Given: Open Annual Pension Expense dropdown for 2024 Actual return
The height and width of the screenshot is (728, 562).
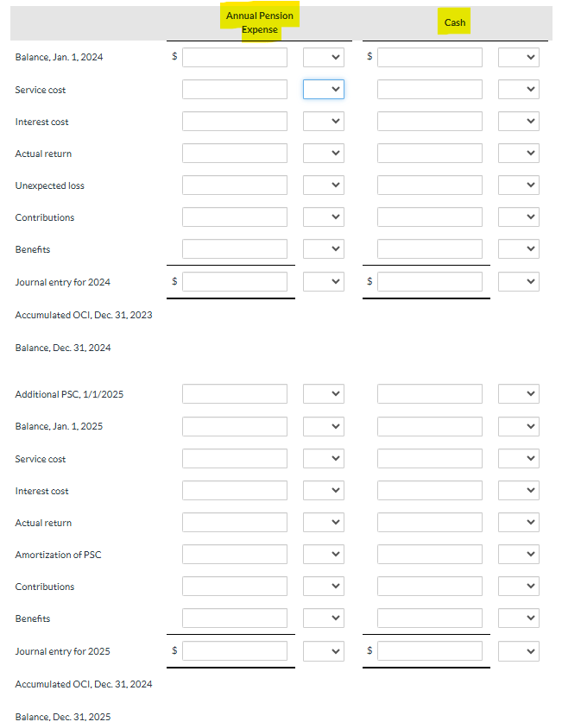Looking at the screenshot, I should tap(324, 154).
